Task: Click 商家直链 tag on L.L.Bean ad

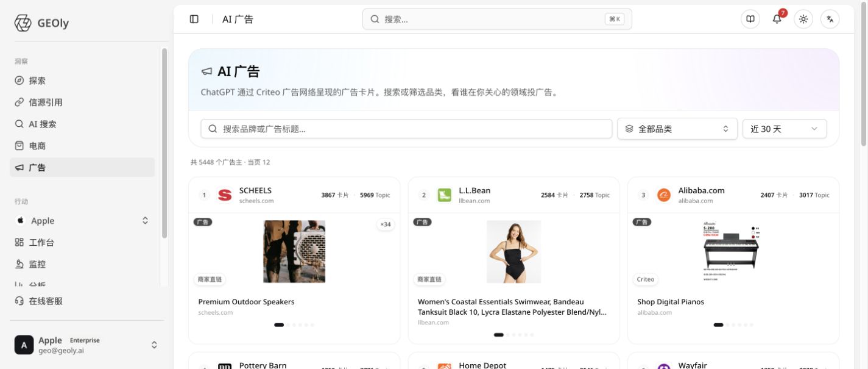Action: 429,279
